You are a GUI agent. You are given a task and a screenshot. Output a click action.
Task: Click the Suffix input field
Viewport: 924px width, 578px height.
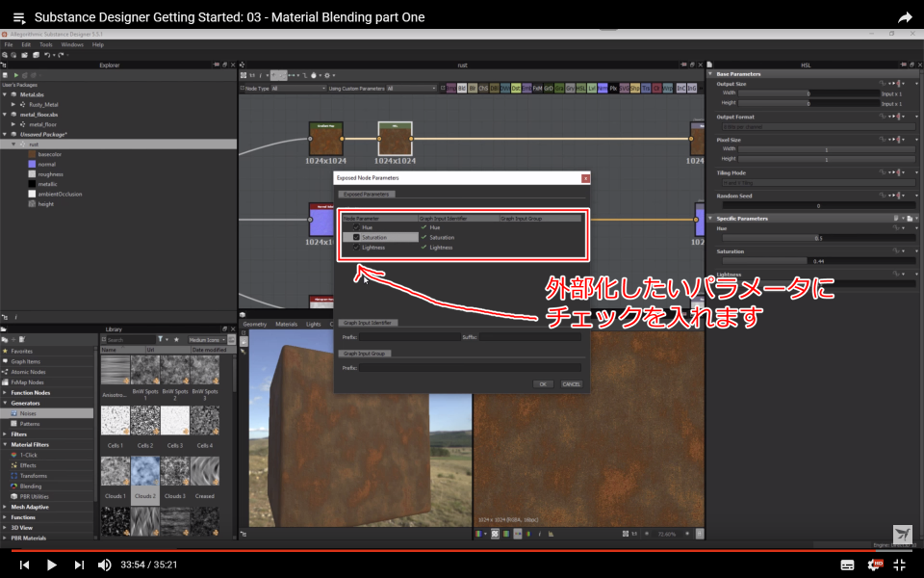click(x=529, y=337)
